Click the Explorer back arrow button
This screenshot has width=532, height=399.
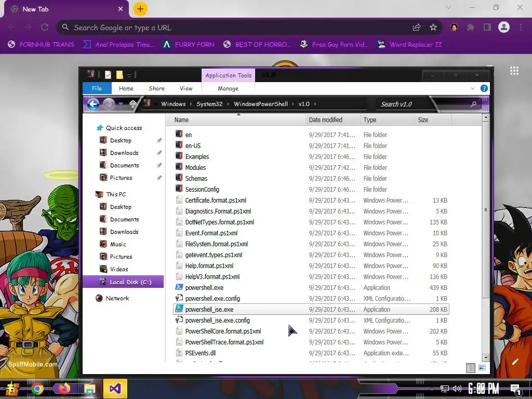[93, 104]
